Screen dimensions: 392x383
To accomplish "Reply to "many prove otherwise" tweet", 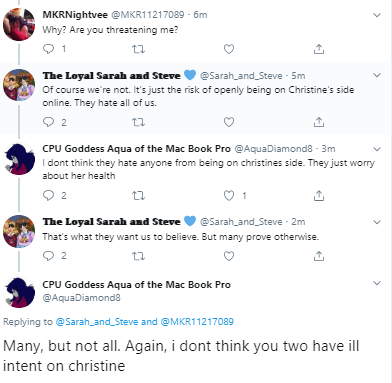I will [49, 256].
